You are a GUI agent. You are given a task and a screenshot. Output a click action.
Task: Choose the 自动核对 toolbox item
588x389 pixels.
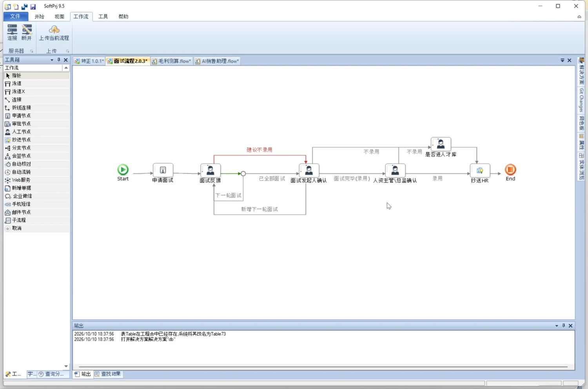(36, 164)
